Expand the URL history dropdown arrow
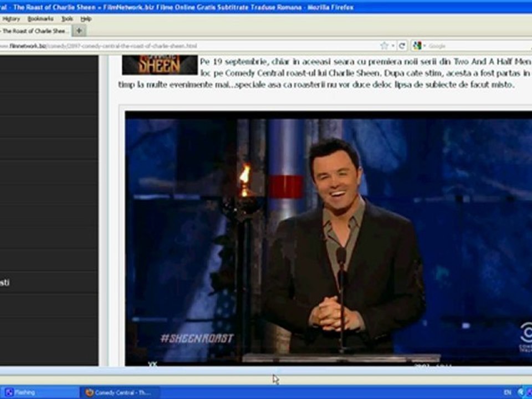This screenshot has width=532, height=399. tap(393, 46)
